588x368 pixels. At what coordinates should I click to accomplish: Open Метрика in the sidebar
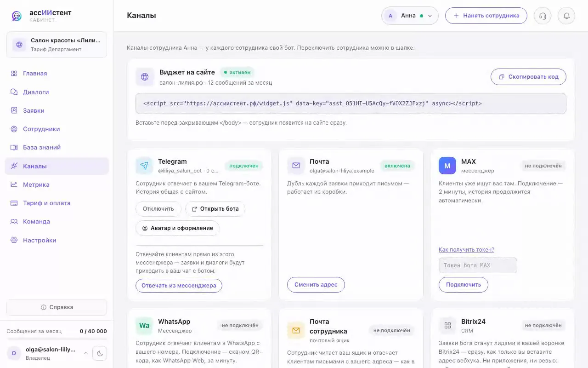coord(57,184)
